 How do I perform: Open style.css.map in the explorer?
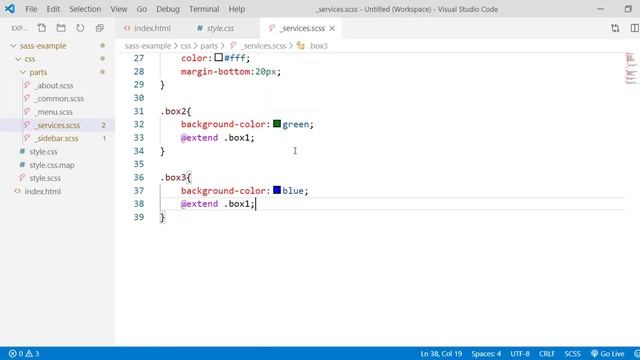pyautogui.click(x=52, y=165)
